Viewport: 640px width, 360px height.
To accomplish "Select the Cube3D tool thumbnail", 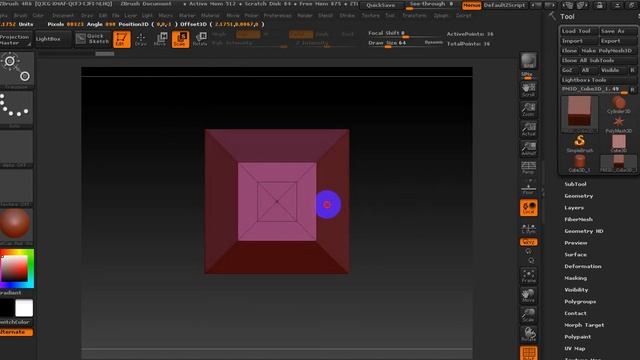I will tap(618, 144).
